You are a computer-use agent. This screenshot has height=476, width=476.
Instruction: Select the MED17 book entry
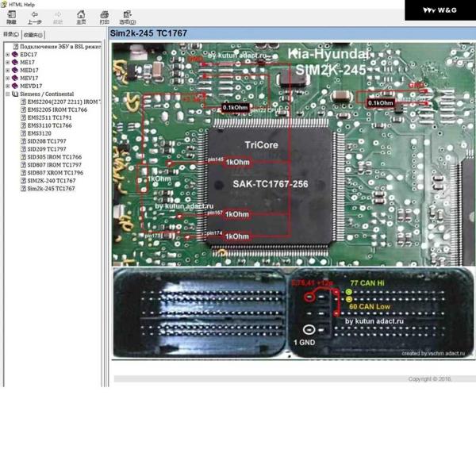click(29, 70)
